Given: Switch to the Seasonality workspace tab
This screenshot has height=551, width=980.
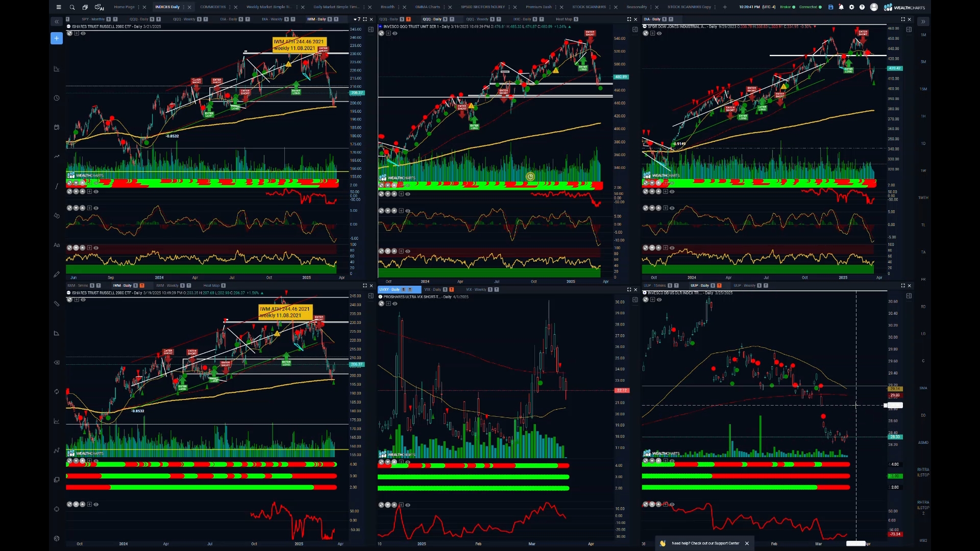Looking at the screenshot, I should (x=636, y=7).
